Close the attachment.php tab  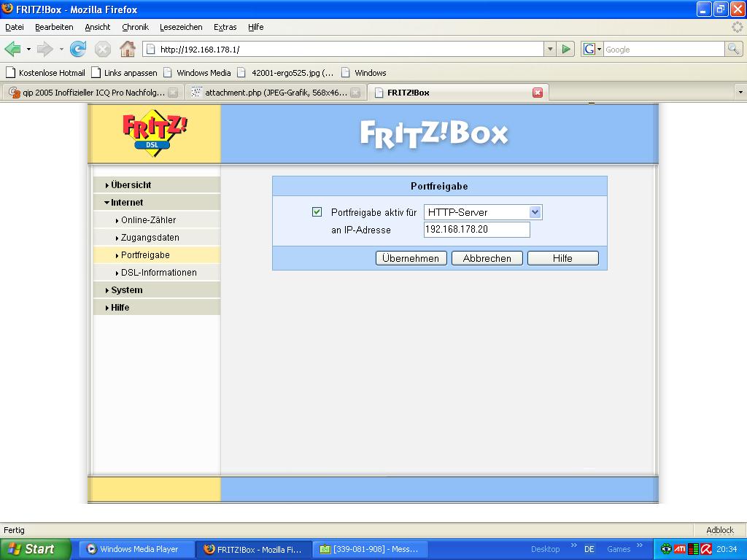tap(355, 93)
